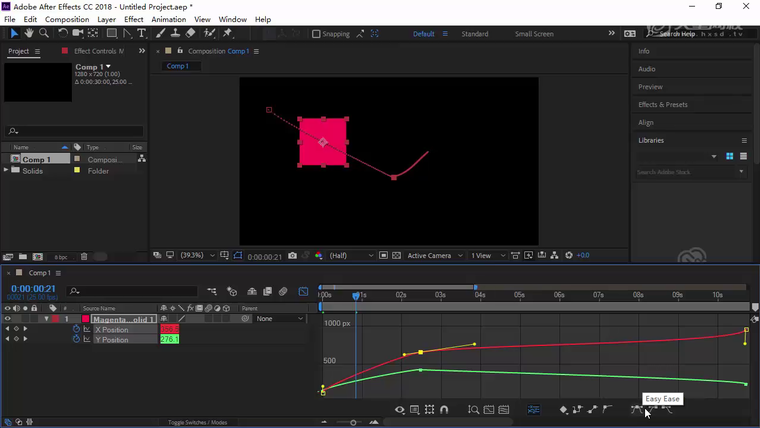Pick the Type tool
760x428 pixels.
coord(142,33)
